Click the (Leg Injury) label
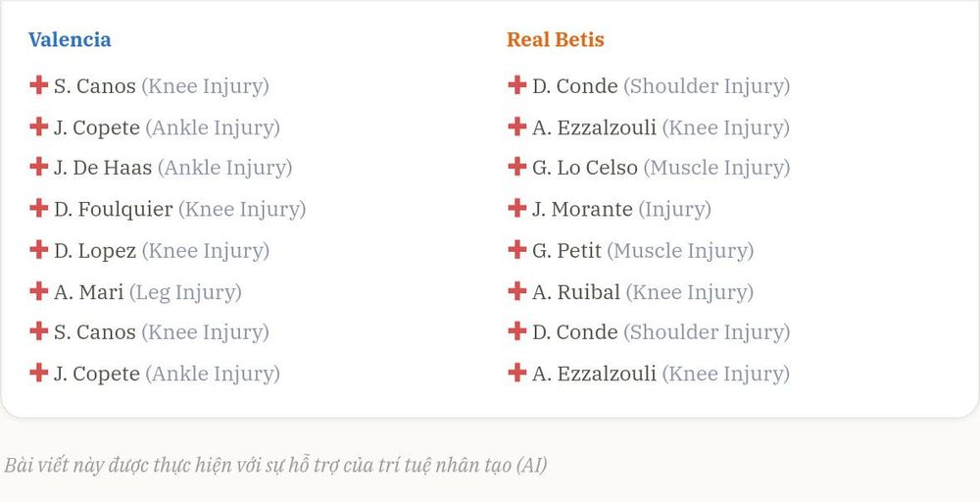The height and width of the screenshot is (502, 980). coord(185,292)
